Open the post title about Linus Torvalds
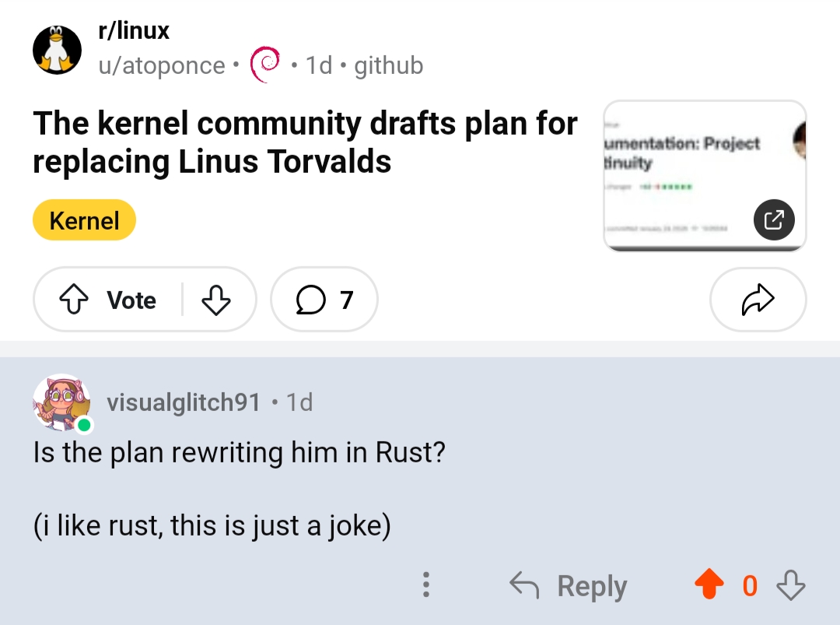The width and height of the screenshot is (840, 625). pyautogui.click(x=305, y=142)
